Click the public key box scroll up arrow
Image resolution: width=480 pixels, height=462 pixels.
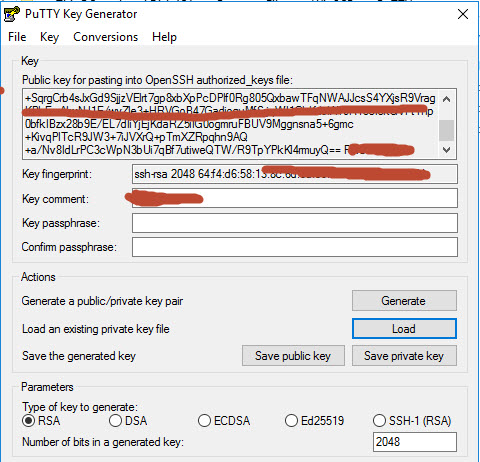[x=447, y=99]
